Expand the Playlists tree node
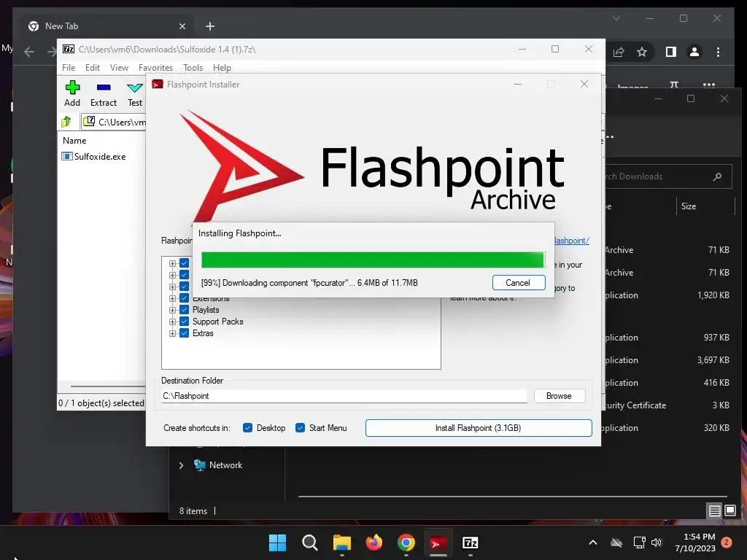This screenshot has width=747, height=560. (x=172, y=310)
